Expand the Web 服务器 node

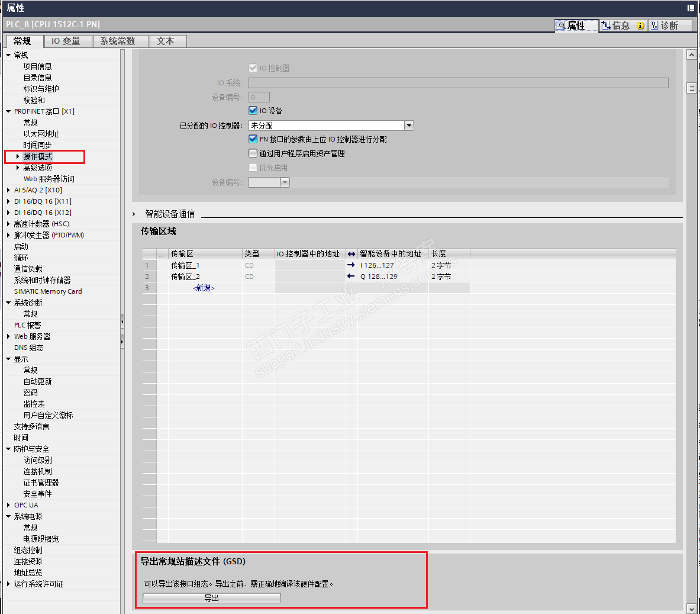click(8, 336)
